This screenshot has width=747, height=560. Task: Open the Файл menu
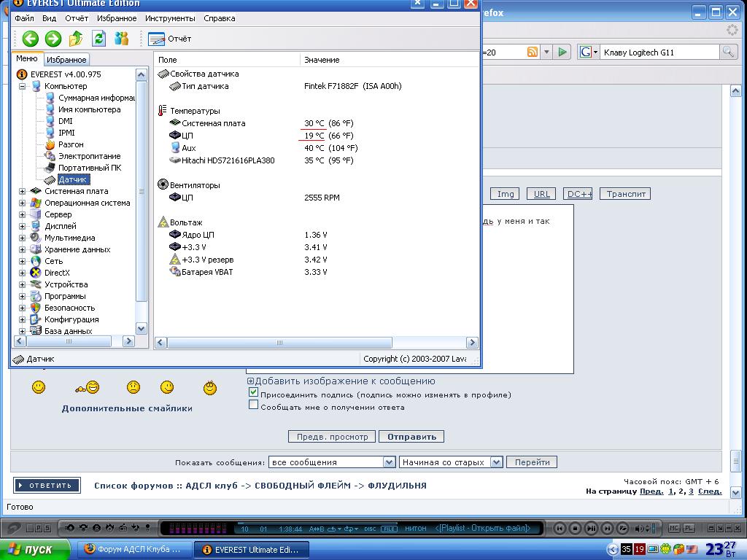tap(24, 18)
